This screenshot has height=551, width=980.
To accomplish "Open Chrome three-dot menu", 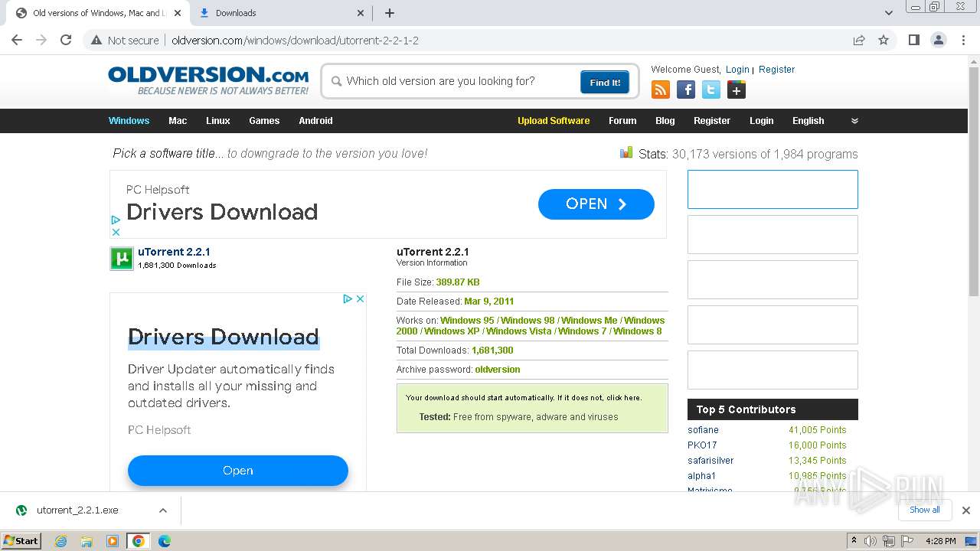I will point(964,41).
